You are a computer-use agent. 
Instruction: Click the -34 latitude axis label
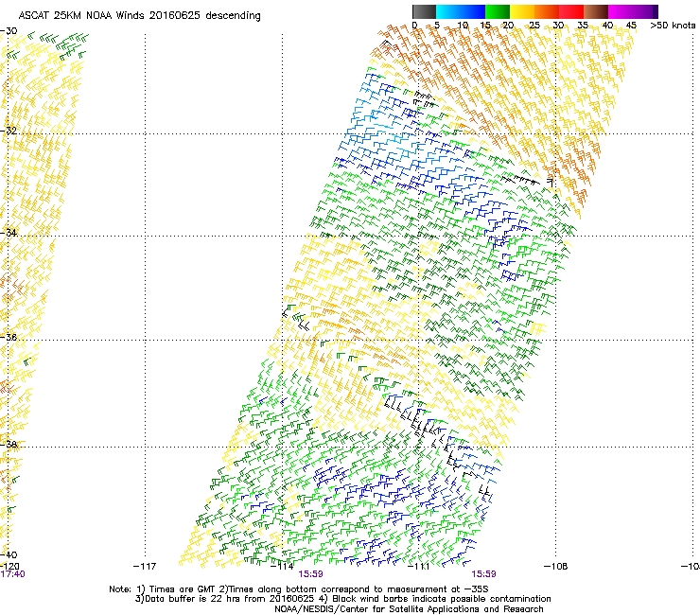(x=9, y=233)
